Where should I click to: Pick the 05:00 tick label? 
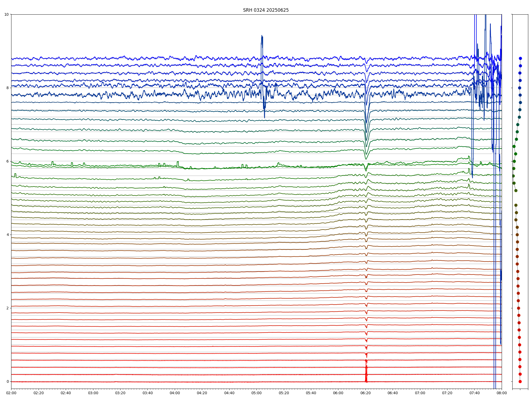(256, 393)
